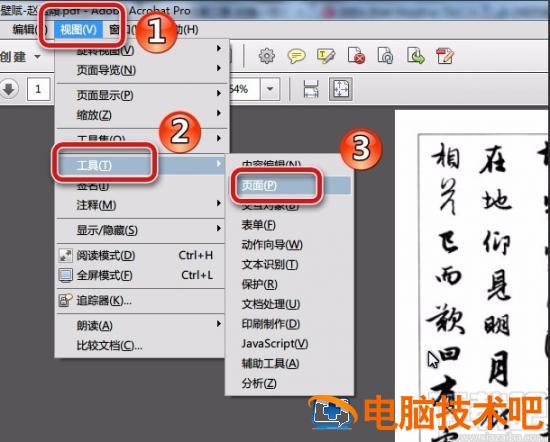The width and height of the screenshot is (550, 442).
Task: Open the Comments (注释) submenu
Action: [x=140, y=205]
